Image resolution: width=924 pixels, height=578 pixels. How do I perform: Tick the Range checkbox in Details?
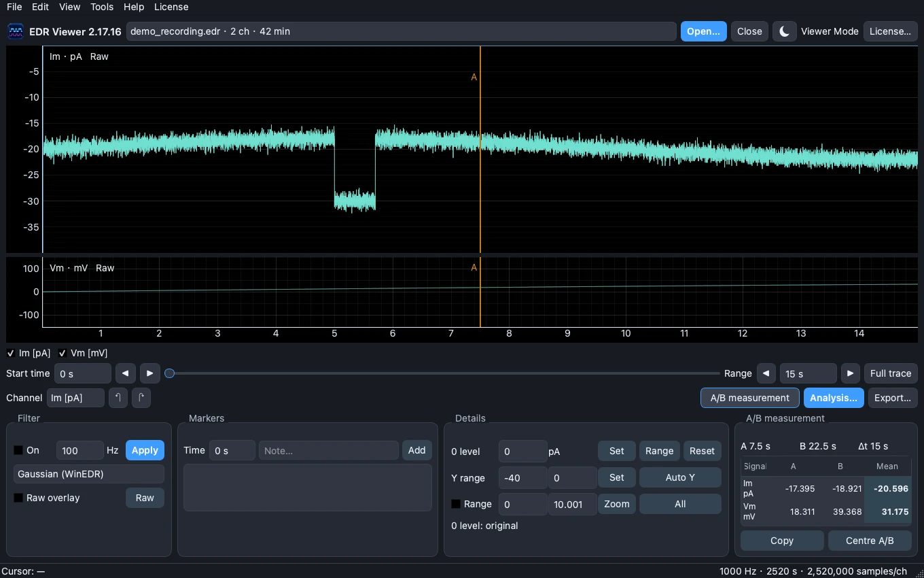[x=456, y=504]
